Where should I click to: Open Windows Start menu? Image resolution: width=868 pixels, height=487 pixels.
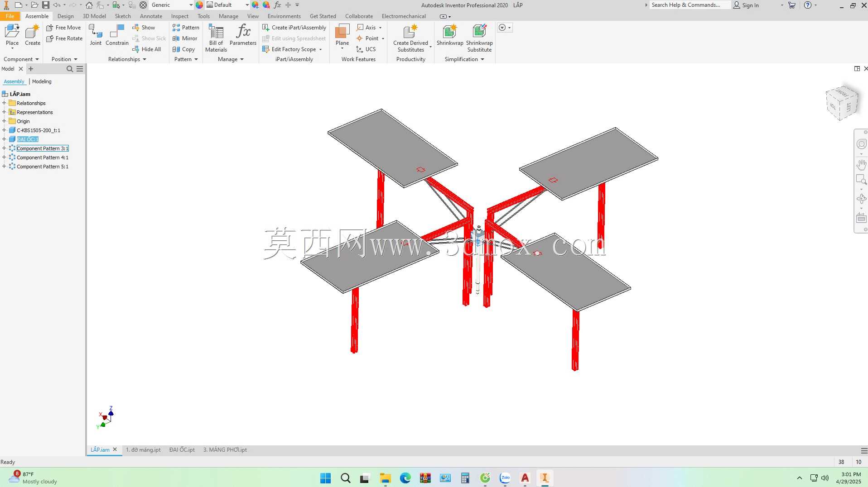point(325,478)
